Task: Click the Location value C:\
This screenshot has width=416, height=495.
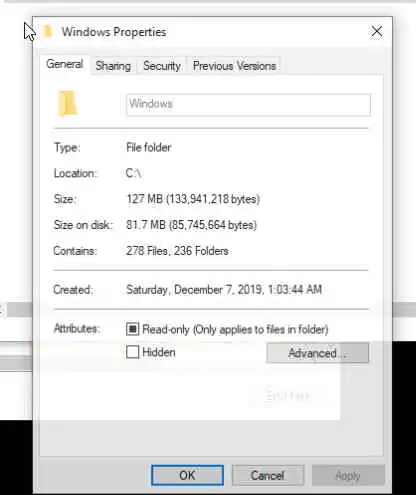Action: click(x=134, y=173)
